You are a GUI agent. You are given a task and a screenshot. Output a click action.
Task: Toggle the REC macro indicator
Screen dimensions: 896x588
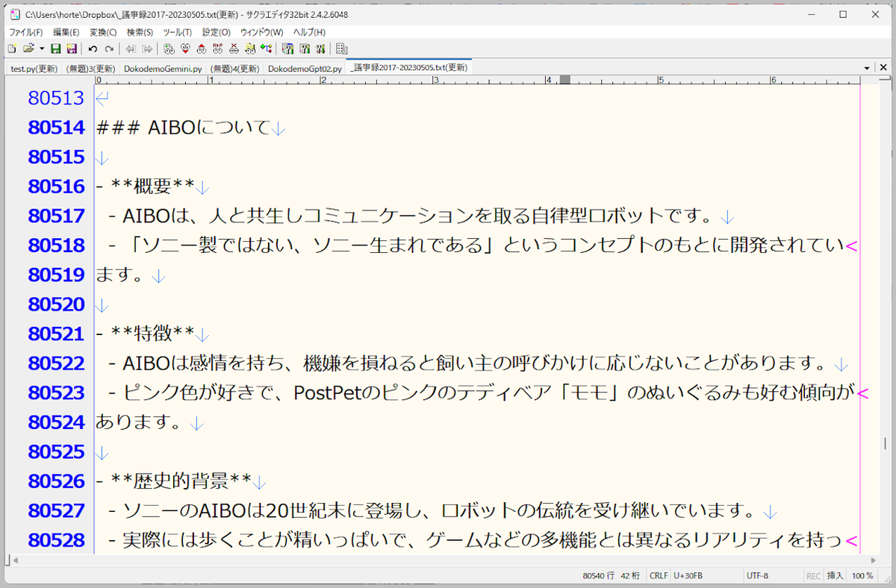pyautogui.click(x=814, y=576)
